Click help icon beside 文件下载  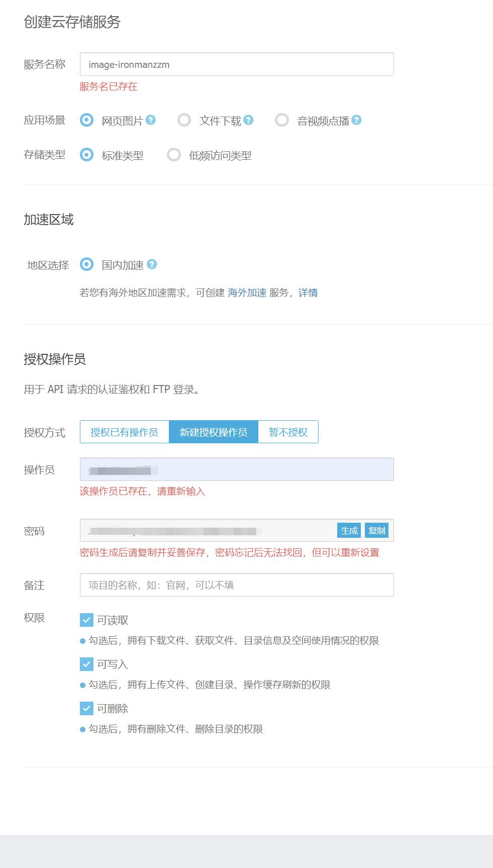[x=248, y=120]
